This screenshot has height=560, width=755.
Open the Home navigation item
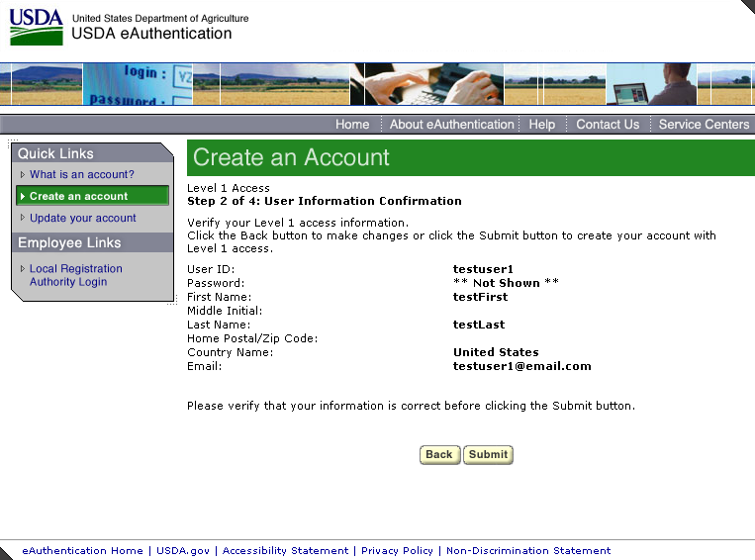coord(352,125)
